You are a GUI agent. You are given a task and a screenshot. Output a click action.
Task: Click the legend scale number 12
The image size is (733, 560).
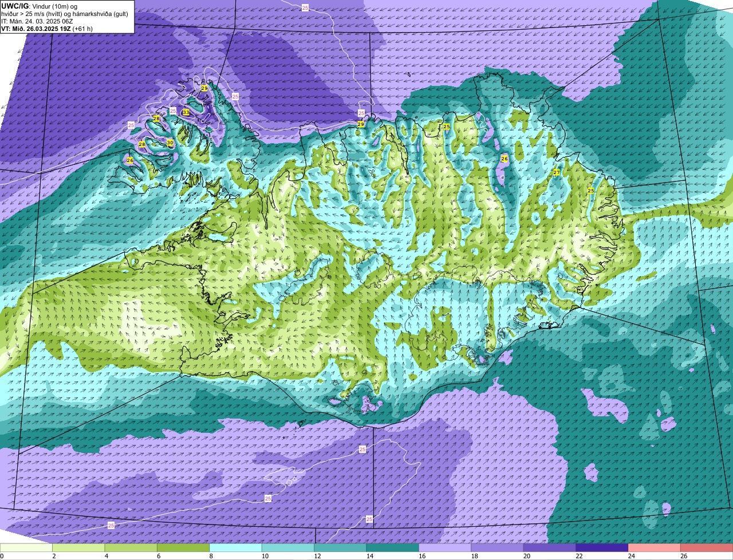(317, 556)
